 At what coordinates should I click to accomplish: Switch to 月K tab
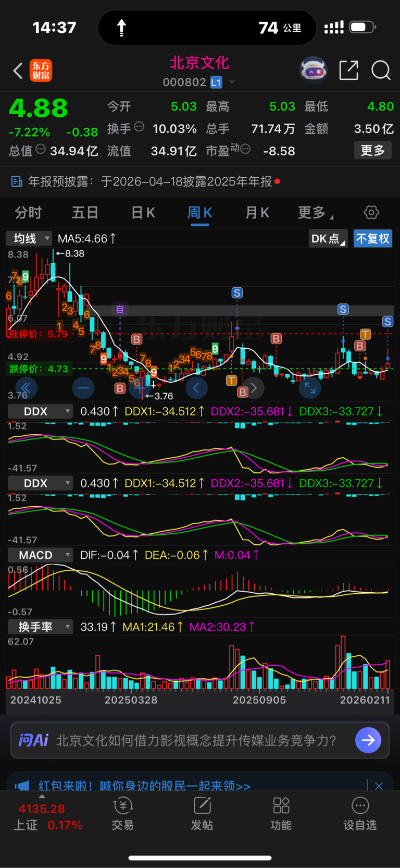coord(257,213)
